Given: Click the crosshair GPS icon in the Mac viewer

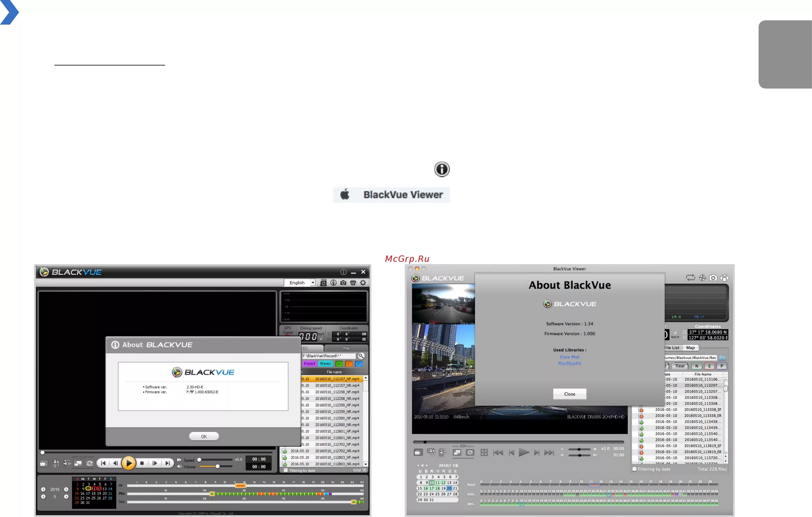Looking at the screenshot, I should coord(702,278).
